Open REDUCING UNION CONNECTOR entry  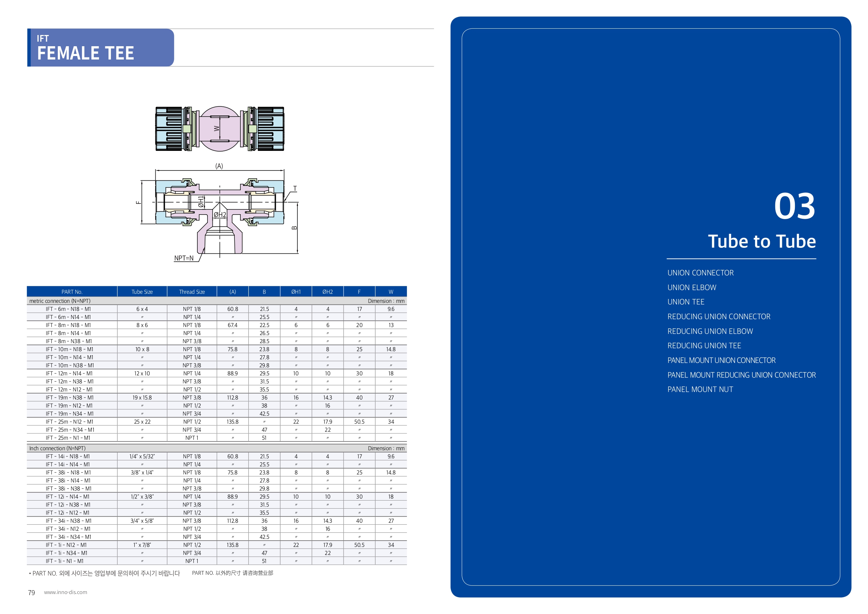[x=718, y=317]
